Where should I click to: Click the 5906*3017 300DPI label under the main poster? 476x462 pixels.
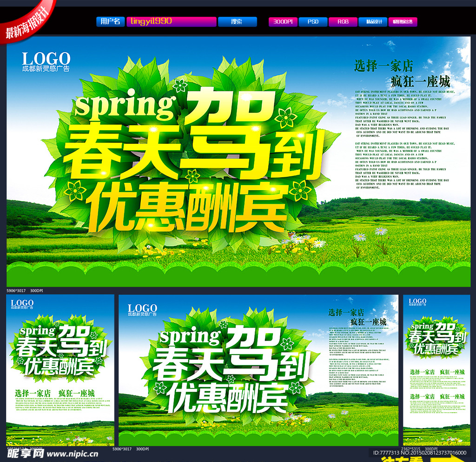25,291
